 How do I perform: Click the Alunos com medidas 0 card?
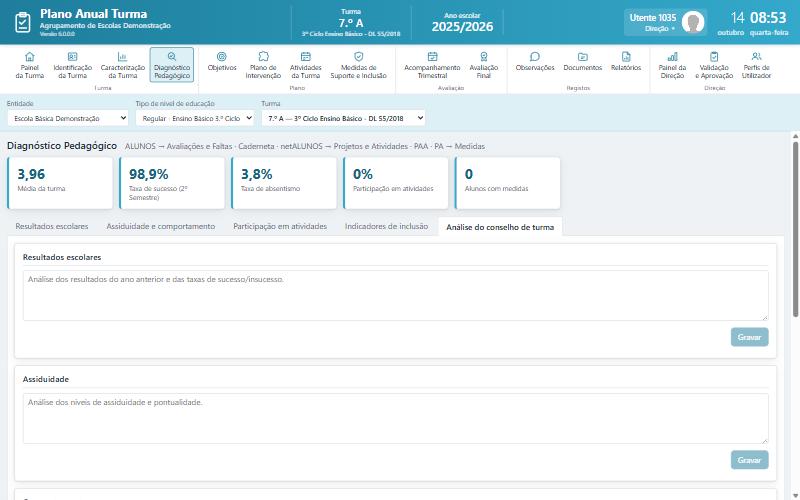508,183
